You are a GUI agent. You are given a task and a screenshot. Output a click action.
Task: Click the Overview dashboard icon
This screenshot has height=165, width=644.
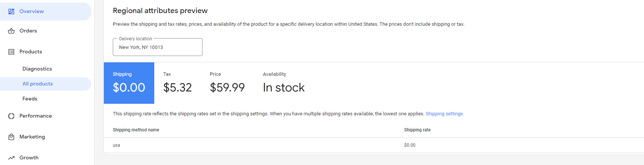tap(11, 12)
